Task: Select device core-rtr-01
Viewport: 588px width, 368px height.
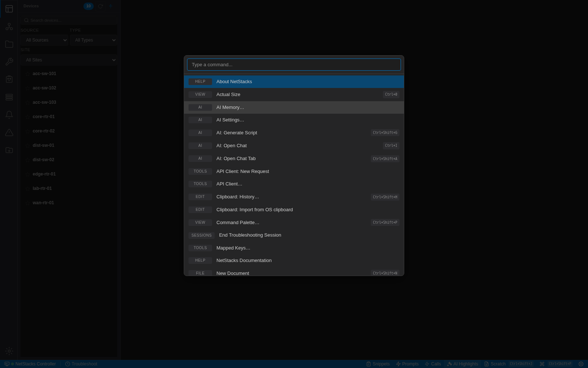Action: tap(69, 117)
